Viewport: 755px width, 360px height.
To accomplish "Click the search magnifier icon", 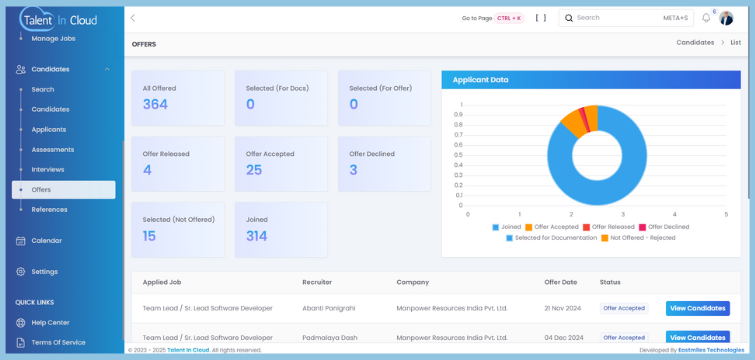I will tap(569, 18).
